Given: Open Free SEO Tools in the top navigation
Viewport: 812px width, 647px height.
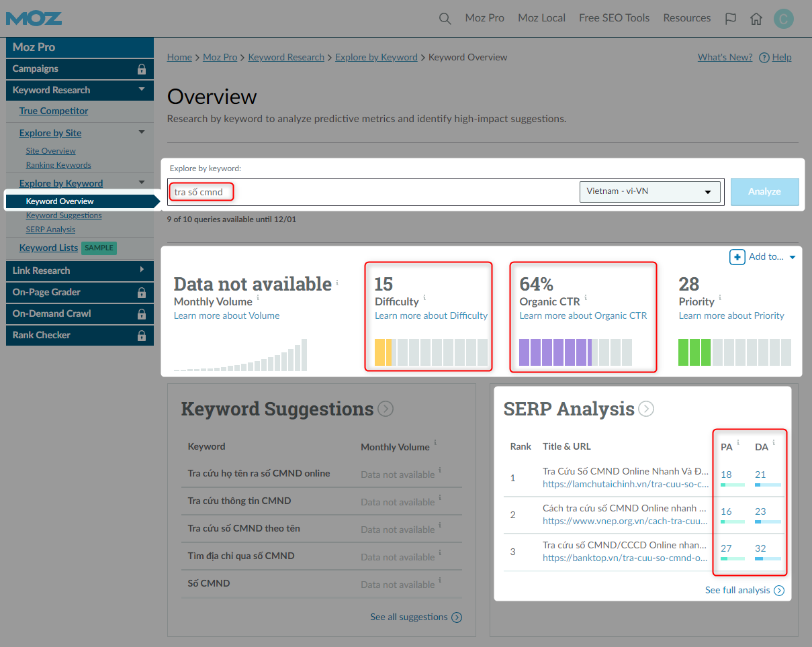Looking at the screenshot, I should [x=615, y=18].
